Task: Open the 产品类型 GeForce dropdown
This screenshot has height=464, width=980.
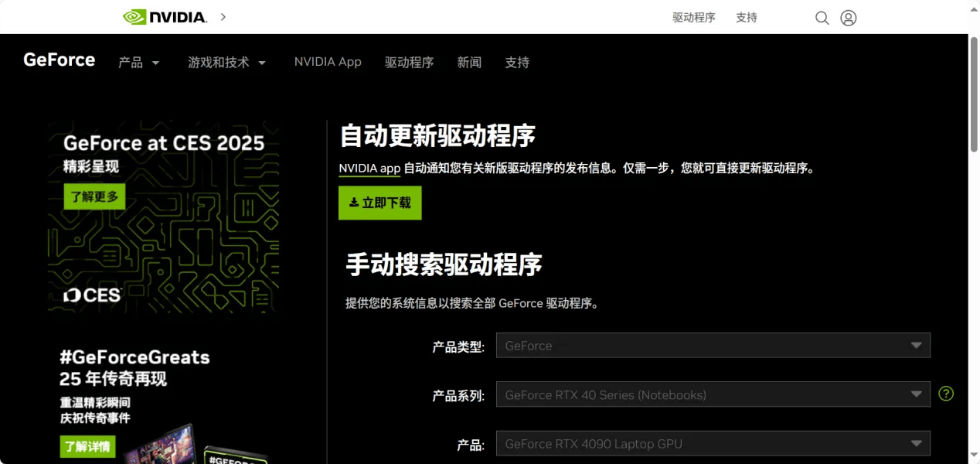Action: pyautogui.click(x=711, y=345)
